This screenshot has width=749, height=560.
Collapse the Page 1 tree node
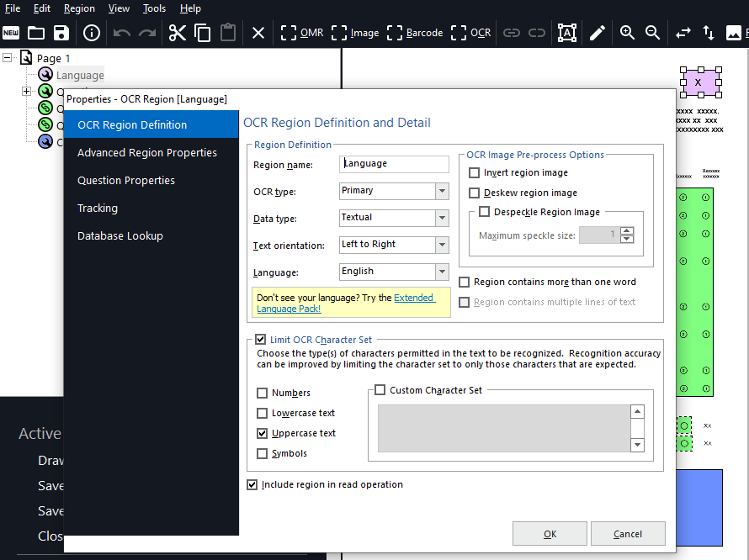tap(8, 58)
